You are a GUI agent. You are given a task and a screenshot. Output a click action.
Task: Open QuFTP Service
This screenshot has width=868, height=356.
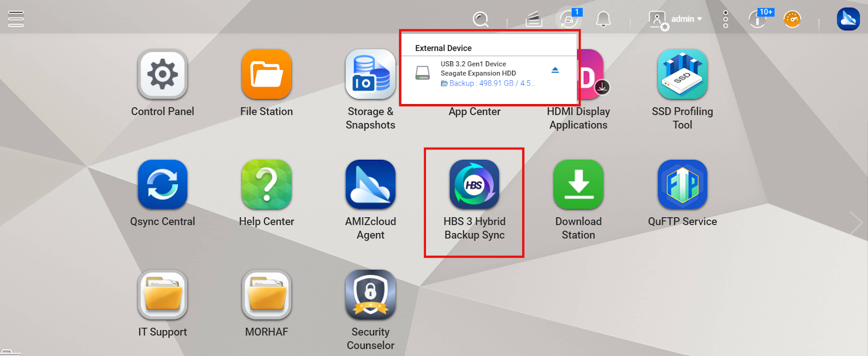tap(682, 184)
